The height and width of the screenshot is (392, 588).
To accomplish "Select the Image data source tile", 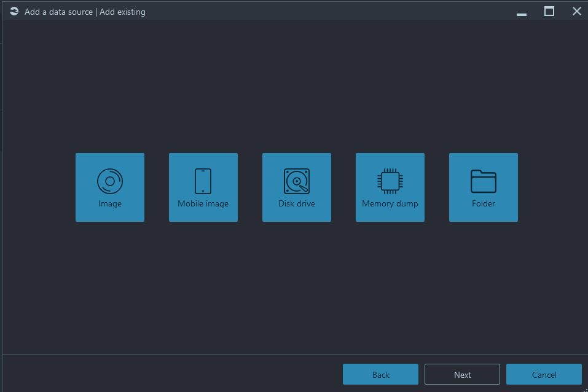I will pyautogui.click(x=110, y=187).
